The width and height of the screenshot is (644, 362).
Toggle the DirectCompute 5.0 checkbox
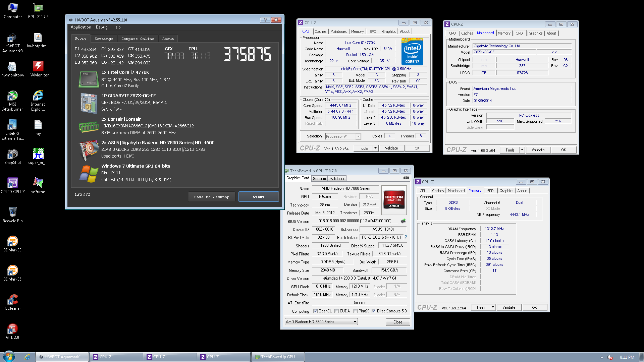(374, 311)
